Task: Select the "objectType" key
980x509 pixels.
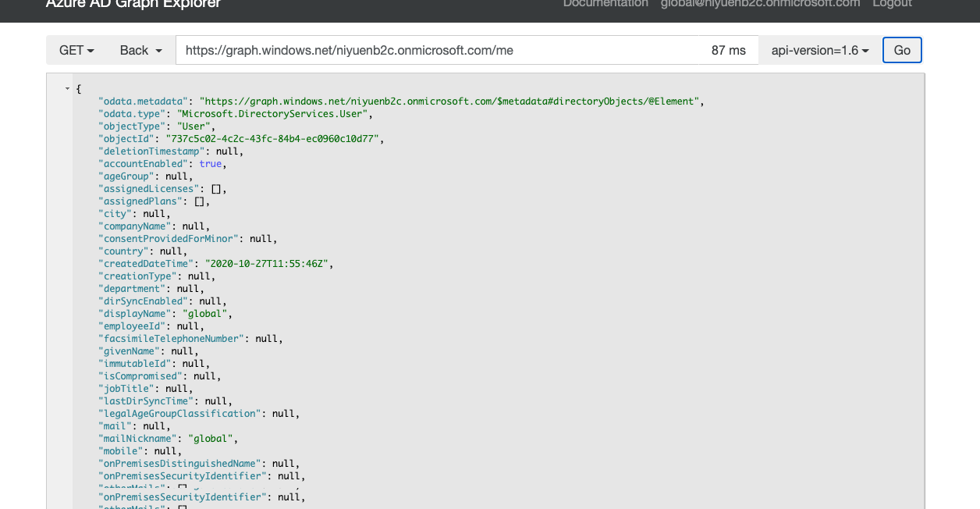Action: (x=133, y=126)
